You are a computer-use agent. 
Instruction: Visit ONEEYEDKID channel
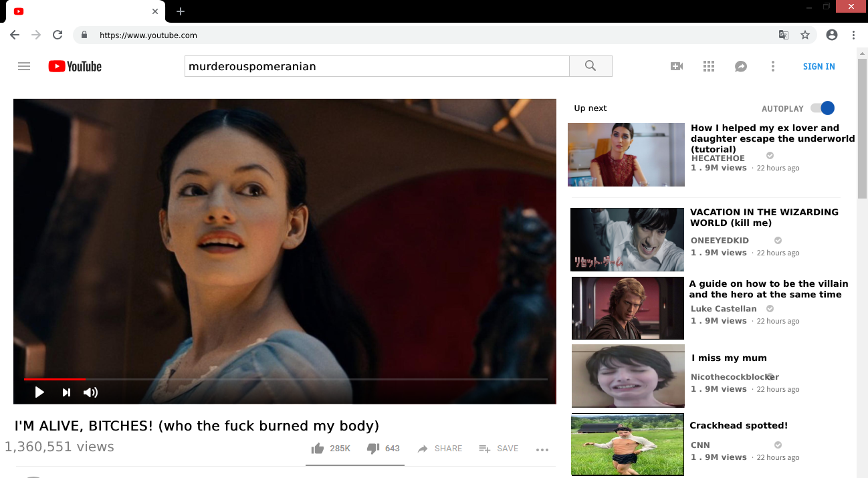720,241
